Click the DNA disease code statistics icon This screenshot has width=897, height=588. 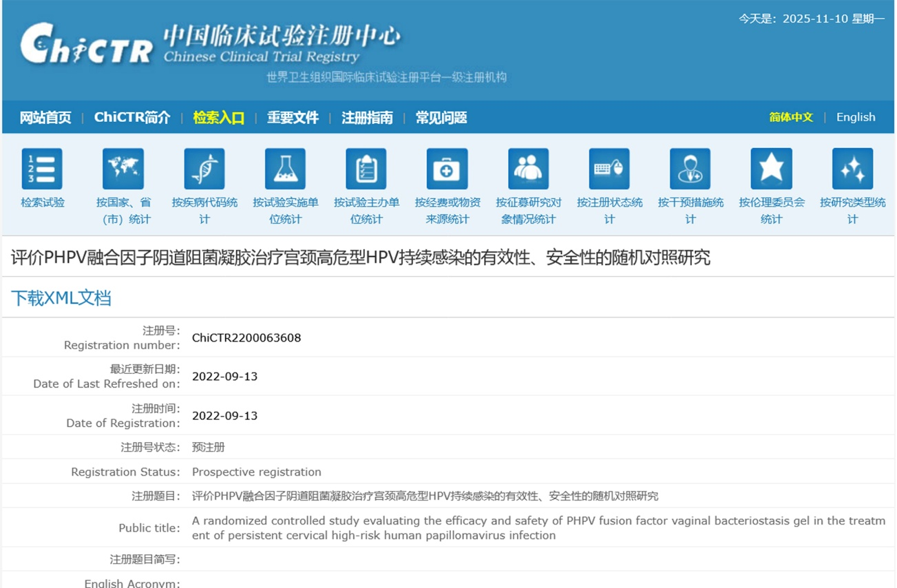point(204,169)
